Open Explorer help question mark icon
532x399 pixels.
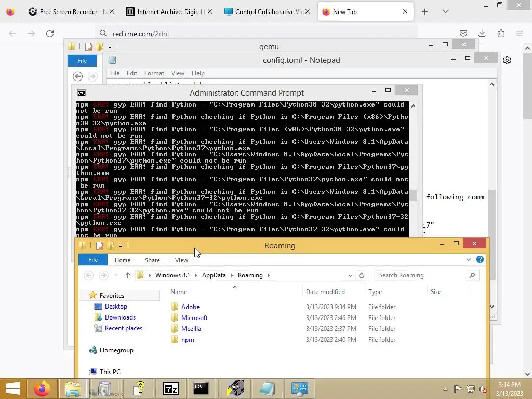(x=480, y=259)
